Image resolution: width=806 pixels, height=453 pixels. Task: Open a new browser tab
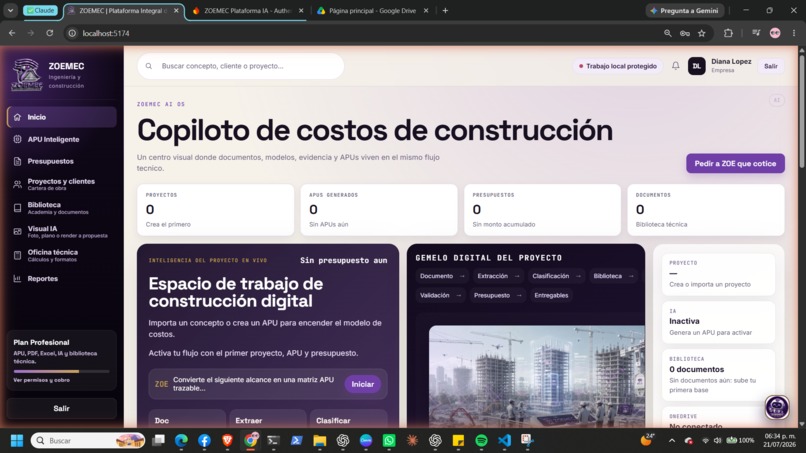tap(445, 11)
